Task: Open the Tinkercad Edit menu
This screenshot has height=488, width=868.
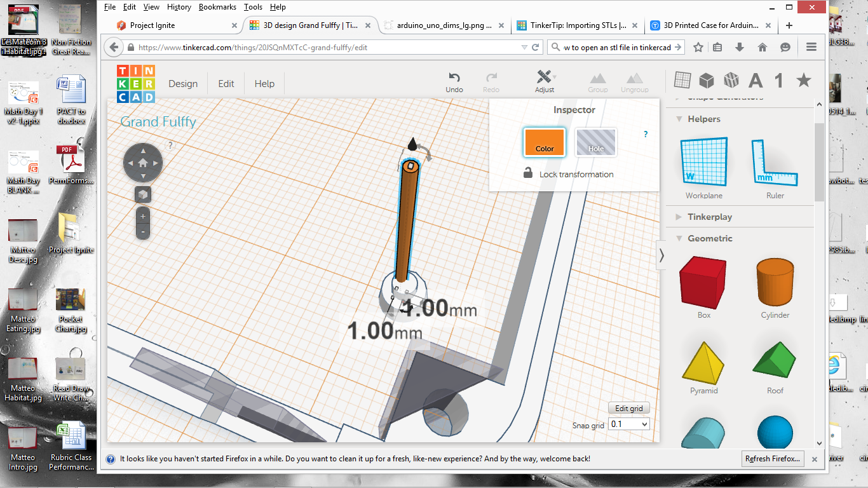Action: (x=226, y=83)
